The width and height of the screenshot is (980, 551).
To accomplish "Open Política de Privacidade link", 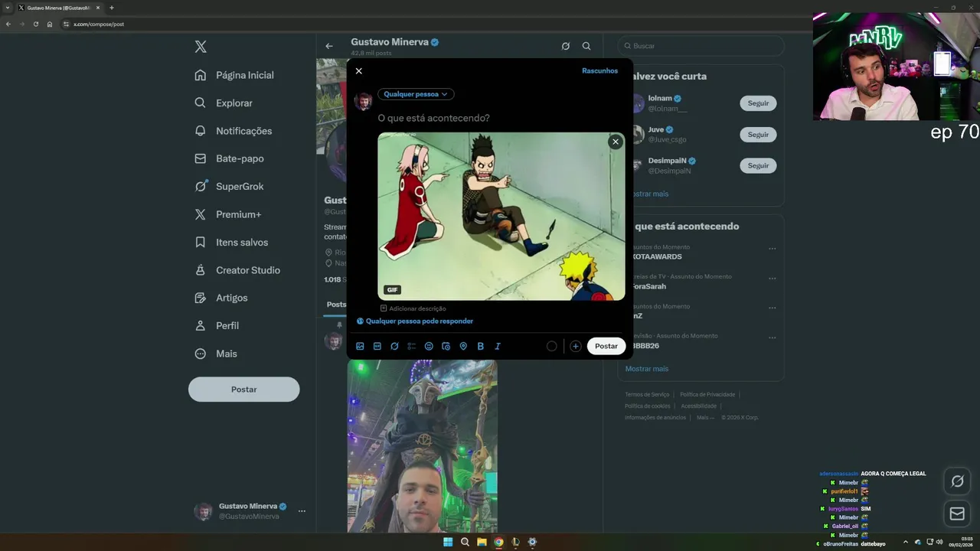I will [707, 395].
